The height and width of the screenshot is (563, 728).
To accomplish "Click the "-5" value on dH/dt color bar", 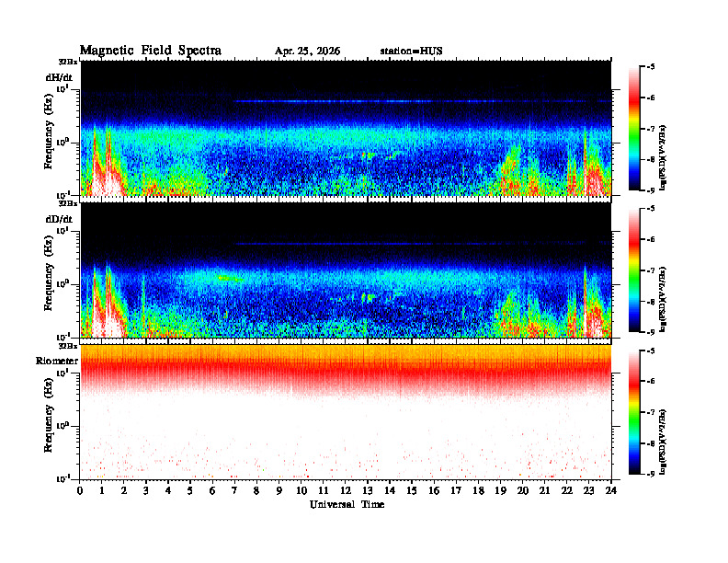I will [652, 67].
